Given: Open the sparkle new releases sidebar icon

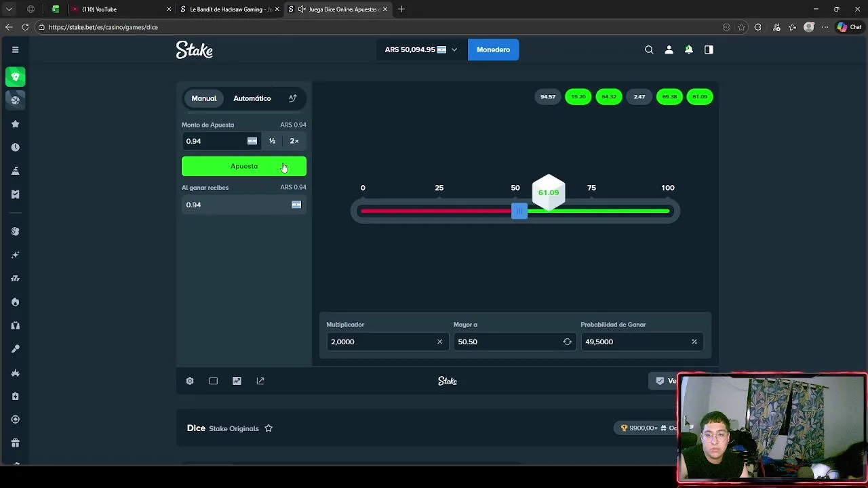Looking at the screenshot, I should tap(15, 255).
